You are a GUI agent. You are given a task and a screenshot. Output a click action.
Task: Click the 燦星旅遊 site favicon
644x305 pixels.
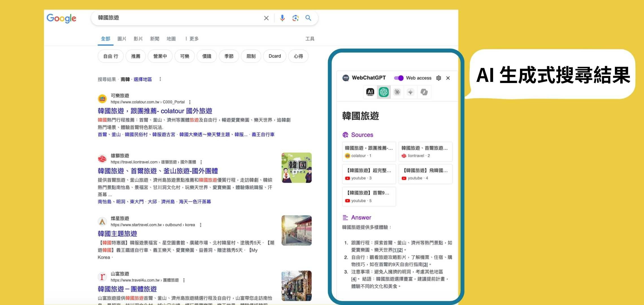[102, 221]
